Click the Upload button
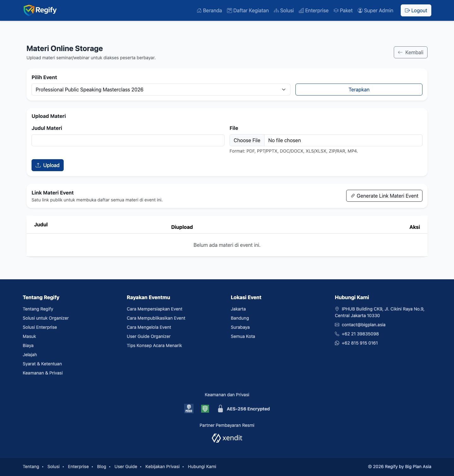The image size is (454, 476). point(48,165)
